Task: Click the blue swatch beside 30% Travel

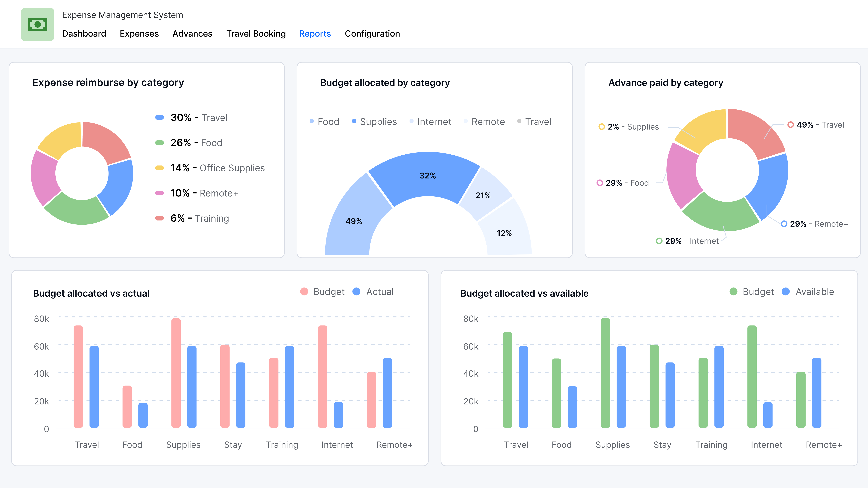Action: [x=159, y=118]
